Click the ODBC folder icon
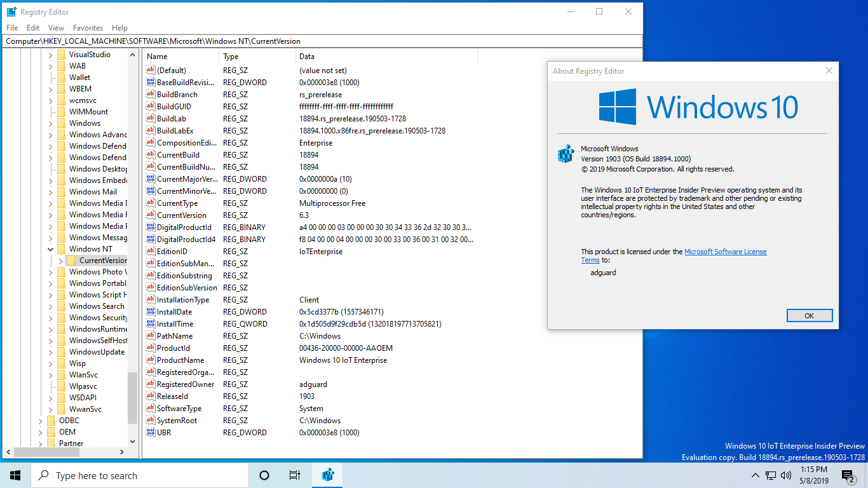The width and height of the screenshot is (868, 488). pyautogui.click(x=51, y=421)
